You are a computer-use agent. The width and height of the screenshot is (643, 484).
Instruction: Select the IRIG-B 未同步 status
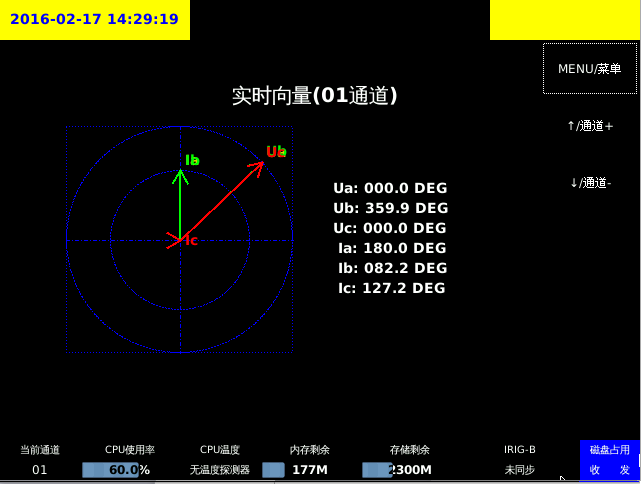pyautogui.click(x=519, y=469)
